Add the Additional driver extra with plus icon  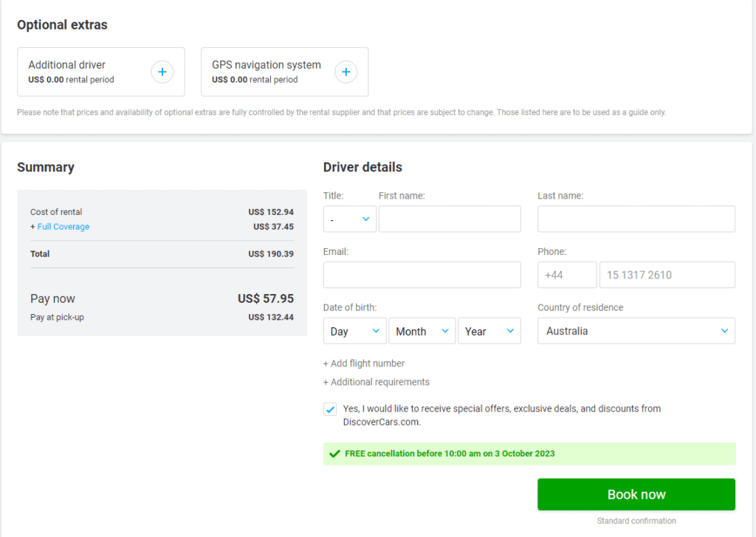point(162,72)
